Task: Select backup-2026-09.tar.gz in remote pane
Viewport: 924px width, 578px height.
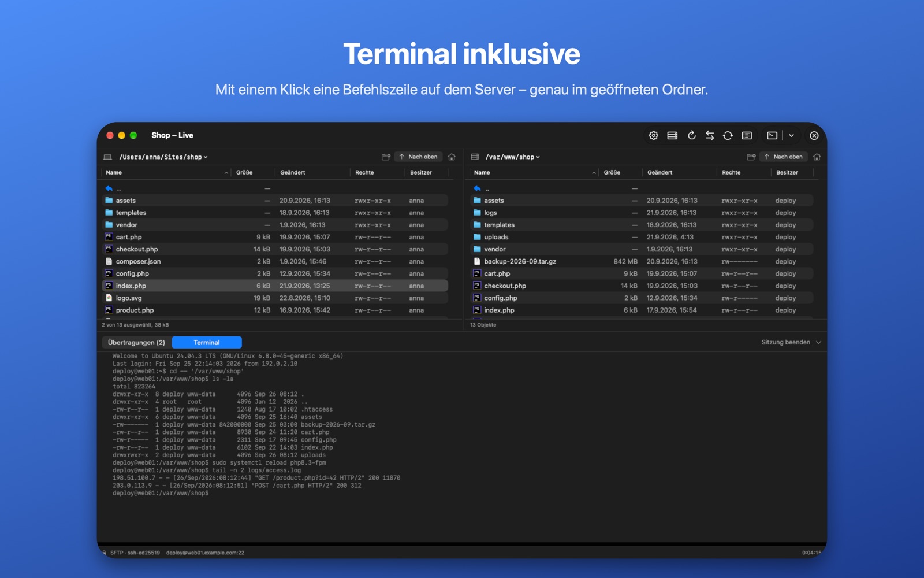Action: tap(642, 261)
